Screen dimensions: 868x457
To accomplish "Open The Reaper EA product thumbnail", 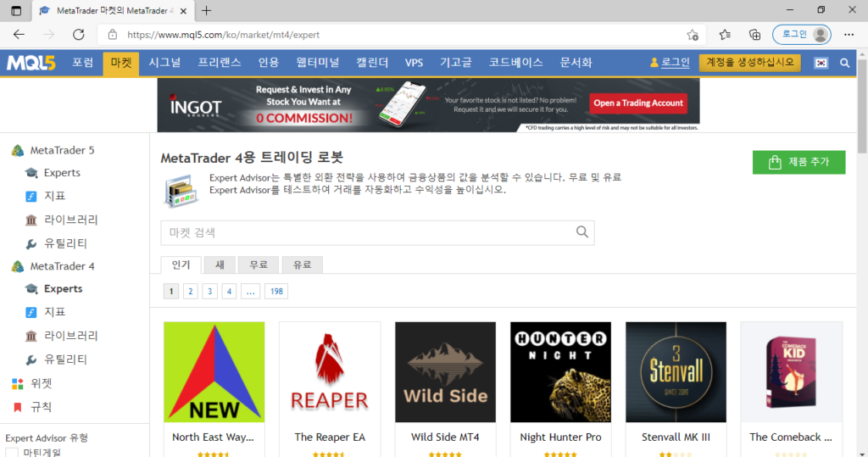I will click(330, 372).
